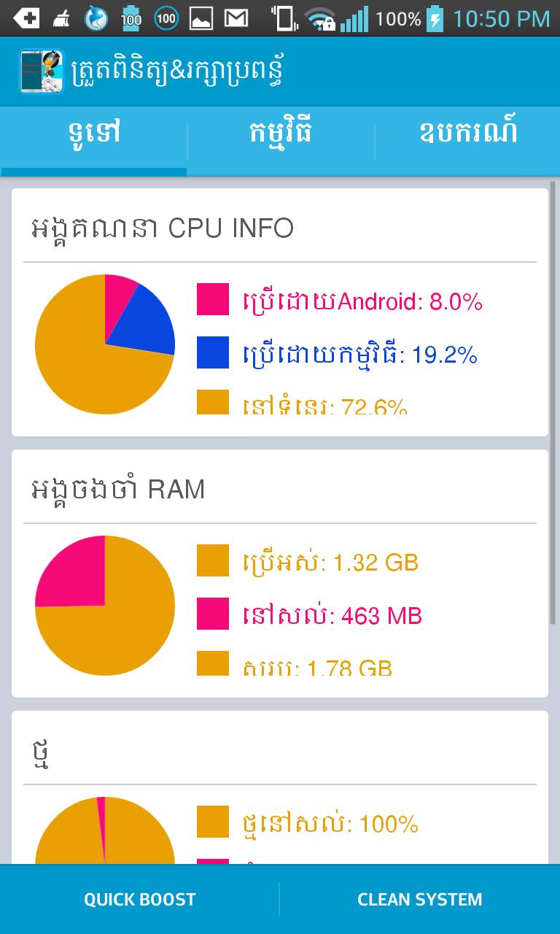Select the ទូទៅ tab
This screenshot has height=934, width=560.
(93, 134)
